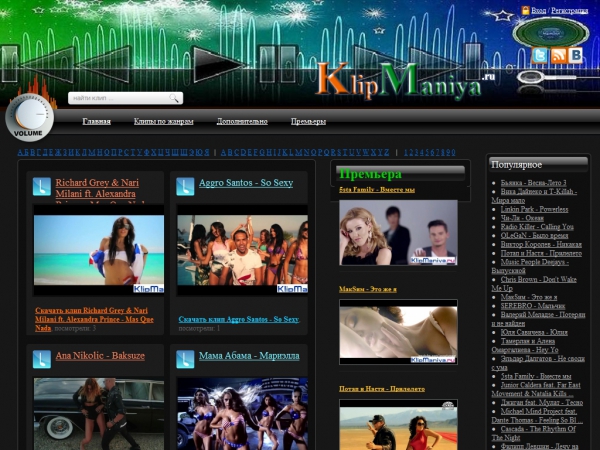600x450 pixels.
Task: Open Потап и Настя - Прилелето premiere link
Action: pyautogui.click(x=382, y=389)
